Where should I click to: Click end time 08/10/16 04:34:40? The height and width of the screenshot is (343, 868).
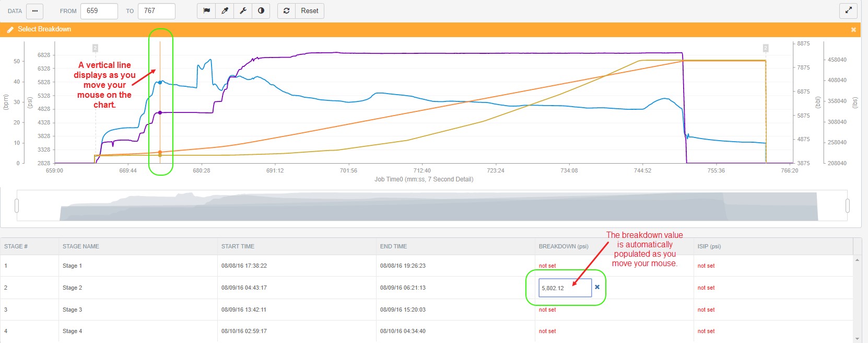tap(403, 331)
